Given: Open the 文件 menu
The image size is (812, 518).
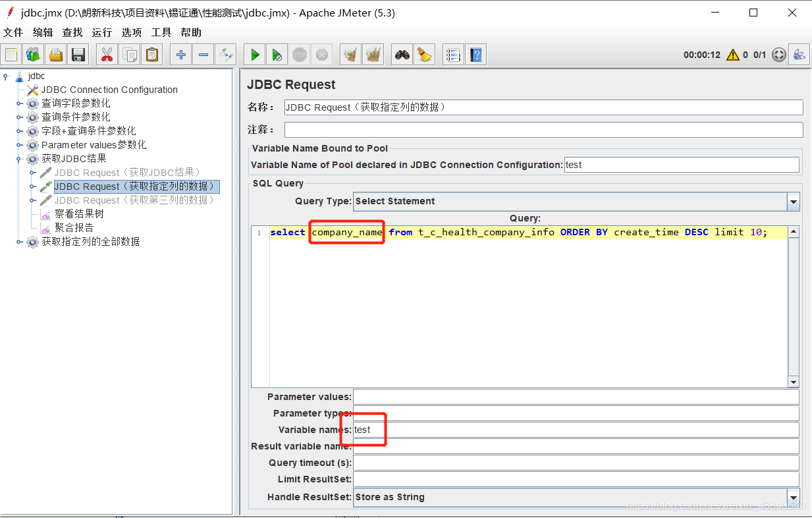Looking at the screenshot, I should click(13, 32).
